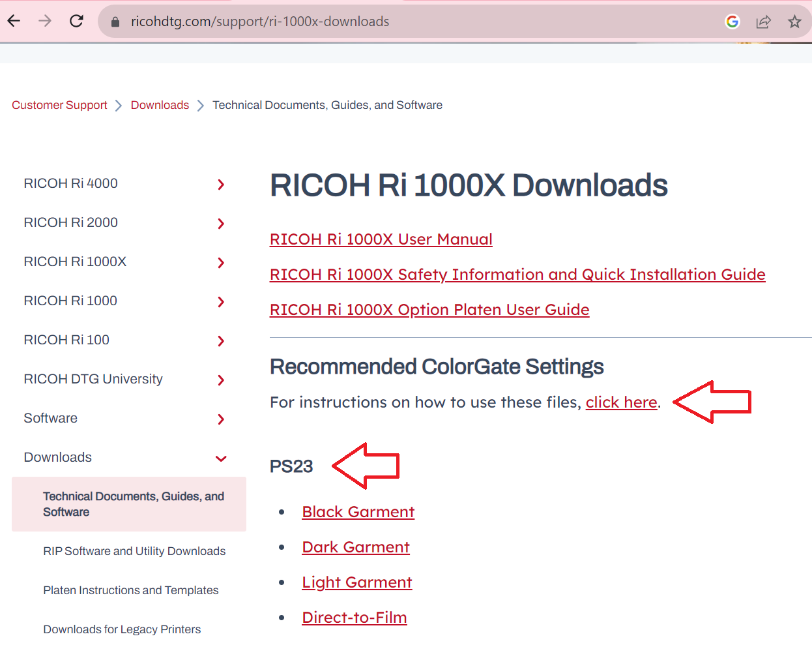The width and height of the screenshot is (812, 645).
Task: Open the Option Platen User Guide
Action: (x=429, y=309)
